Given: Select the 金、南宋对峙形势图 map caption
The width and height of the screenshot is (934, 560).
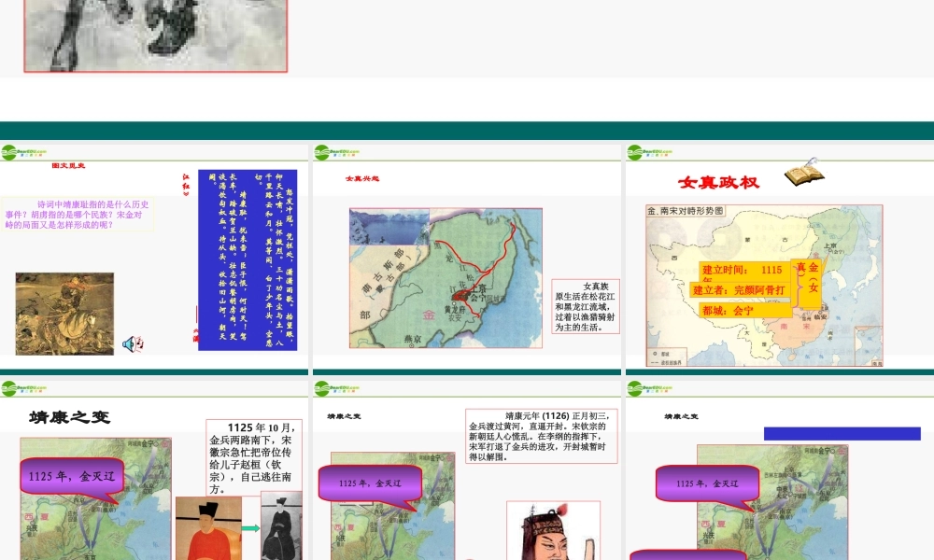Looking at the screenshot, I should (x=686, y=211).
